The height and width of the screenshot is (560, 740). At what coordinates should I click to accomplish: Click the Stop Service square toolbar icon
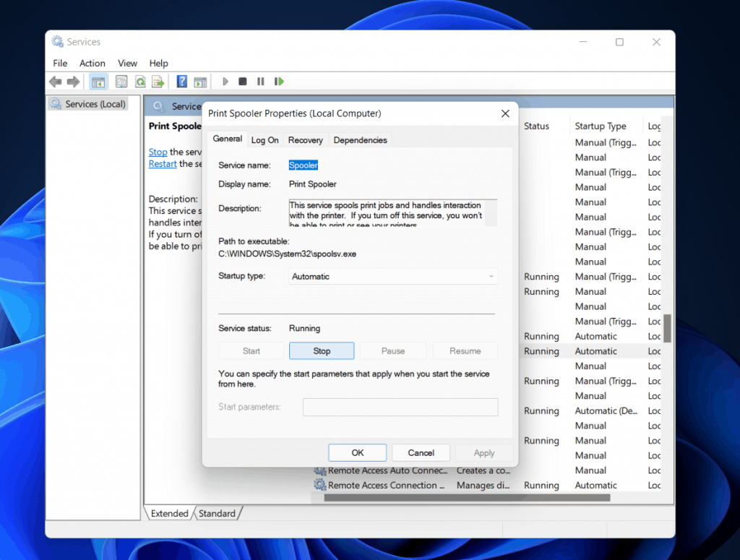click(243, 82)
